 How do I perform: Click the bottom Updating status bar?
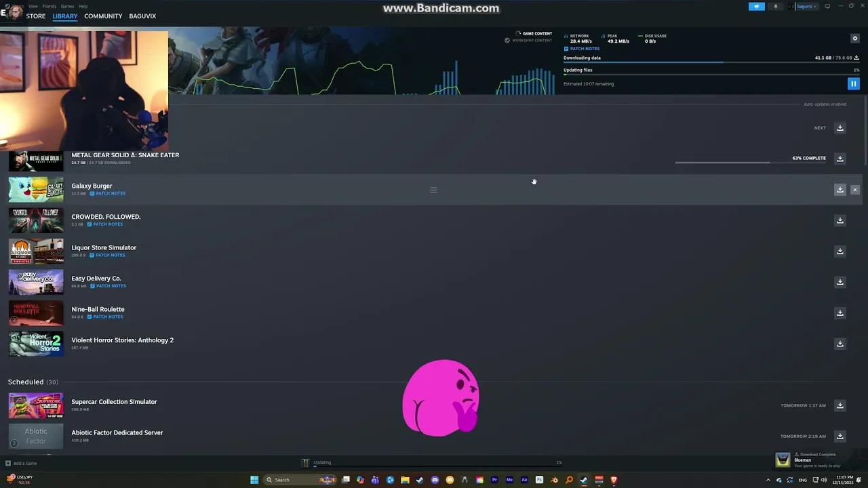point(437,467)
